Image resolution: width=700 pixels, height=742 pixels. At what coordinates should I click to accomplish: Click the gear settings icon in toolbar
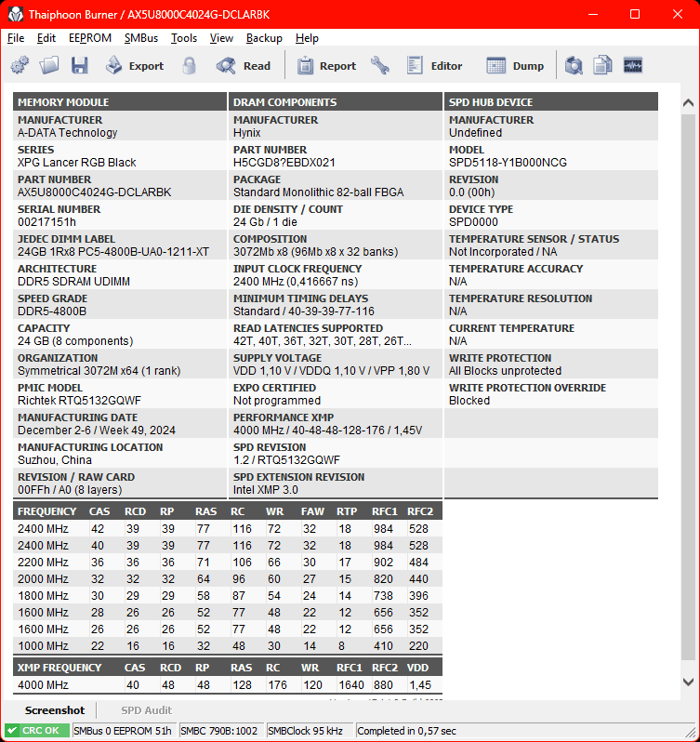(20, 65)
